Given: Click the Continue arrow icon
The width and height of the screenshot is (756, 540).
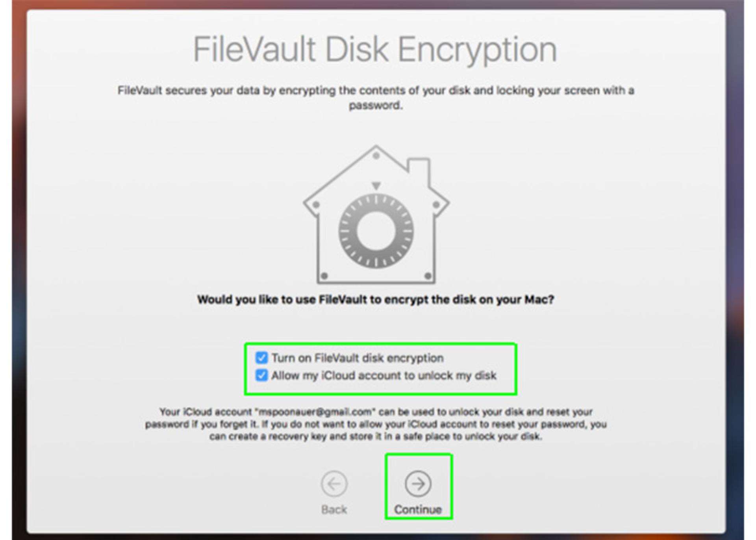Looking at the screenshot, I should click(x=418, y=483).
